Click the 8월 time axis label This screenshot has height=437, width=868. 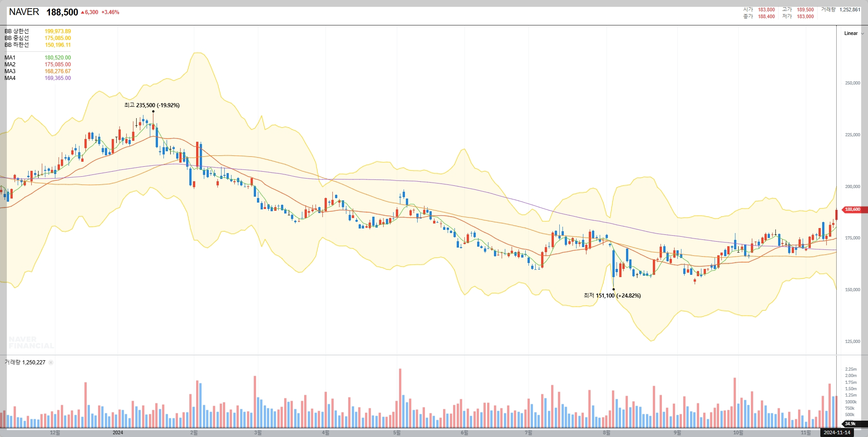[x=607, y=433]
